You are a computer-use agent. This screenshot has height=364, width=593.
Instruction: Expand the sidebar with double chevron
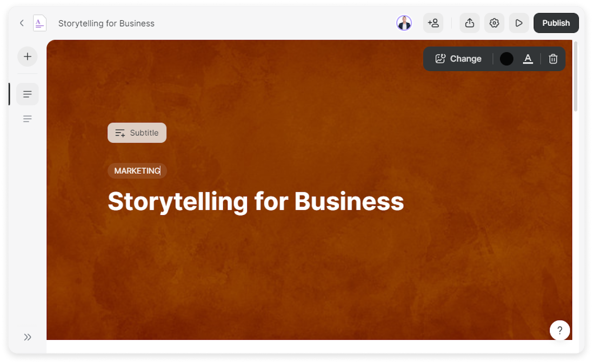click(27, 337)
